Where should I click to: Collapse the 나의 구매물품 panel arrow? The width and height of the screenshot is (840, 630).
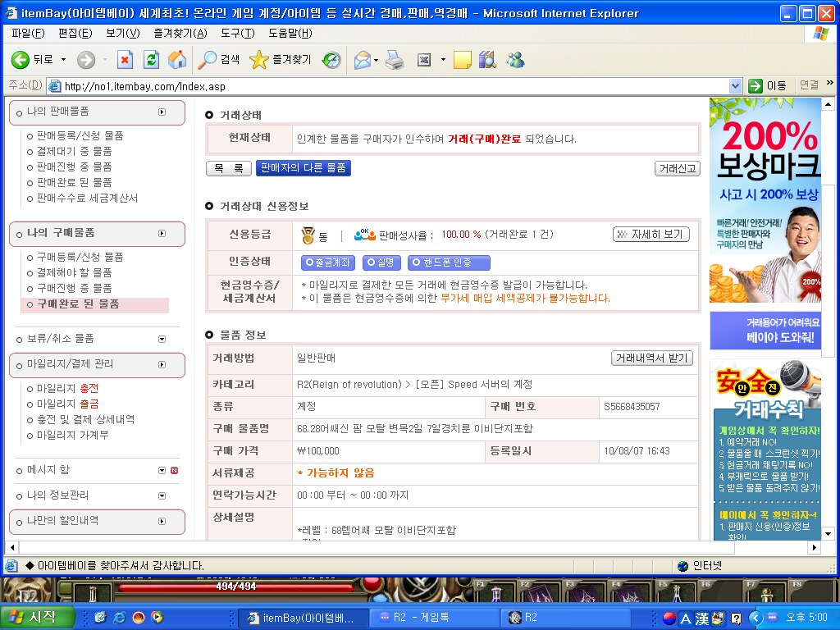pyautogui.click(x=162, y=233)
